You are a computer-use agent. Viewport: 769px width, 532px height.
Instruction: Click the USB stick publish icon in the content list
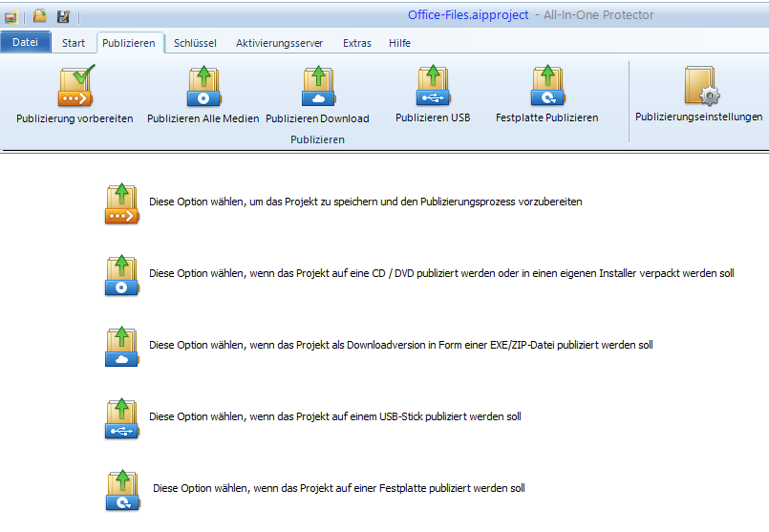(122, 417)
